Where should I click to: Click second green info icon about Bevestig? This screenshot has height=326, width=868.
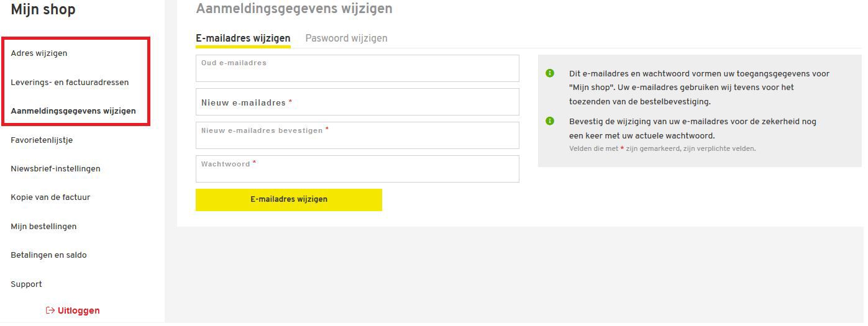point(550,121)
